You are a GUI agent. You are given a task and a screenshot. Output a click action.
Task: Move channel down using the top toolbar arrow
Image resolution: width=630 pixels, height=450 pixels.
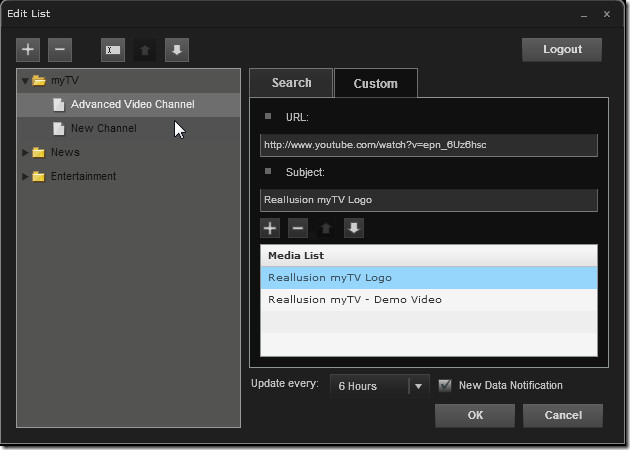click(x=175, y=49)
